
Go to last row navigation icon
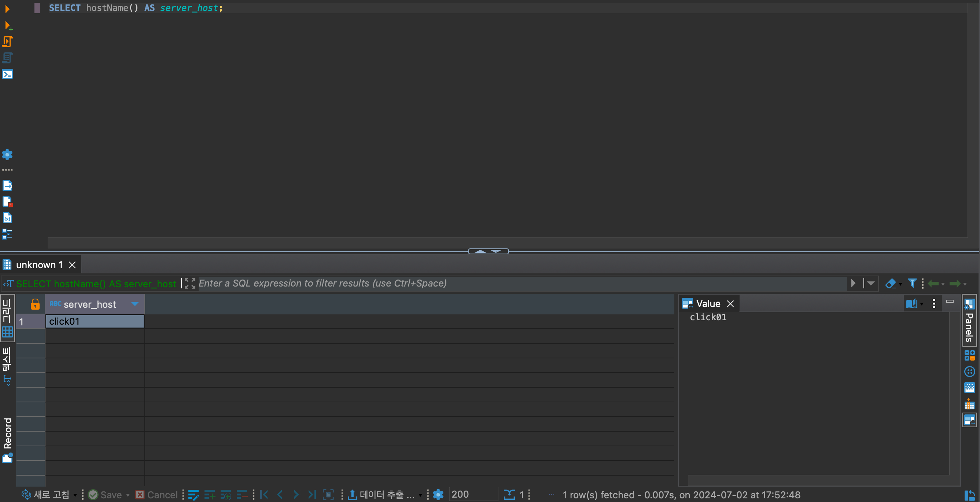click(x=312, y=494)
